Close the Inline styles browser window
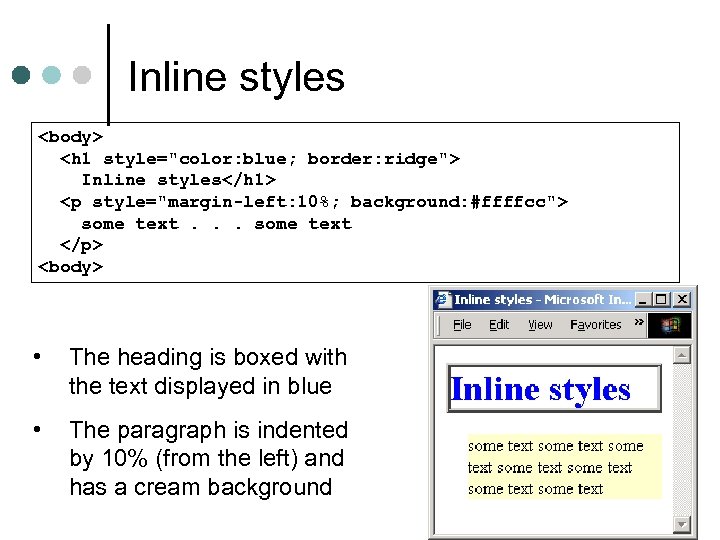 pyautogui.click(x=682, y=300)
